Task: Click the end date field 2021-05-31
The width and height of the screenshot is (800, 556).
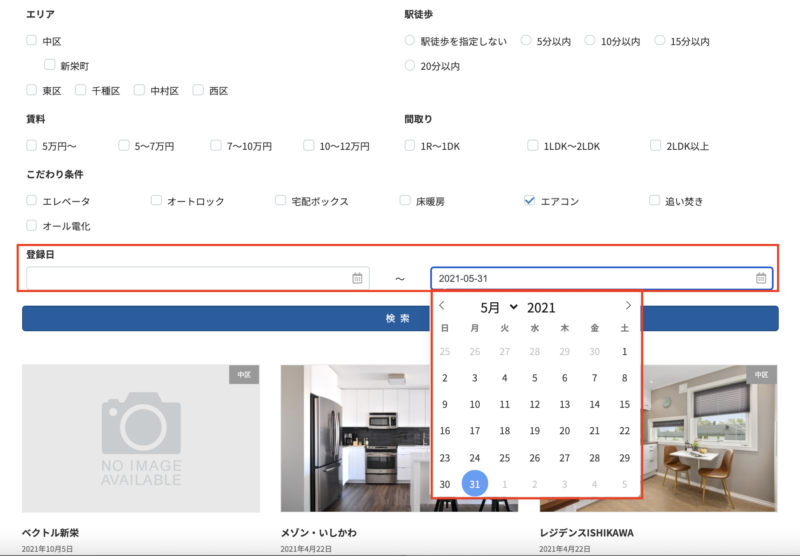Action: [x=590, y=278]
